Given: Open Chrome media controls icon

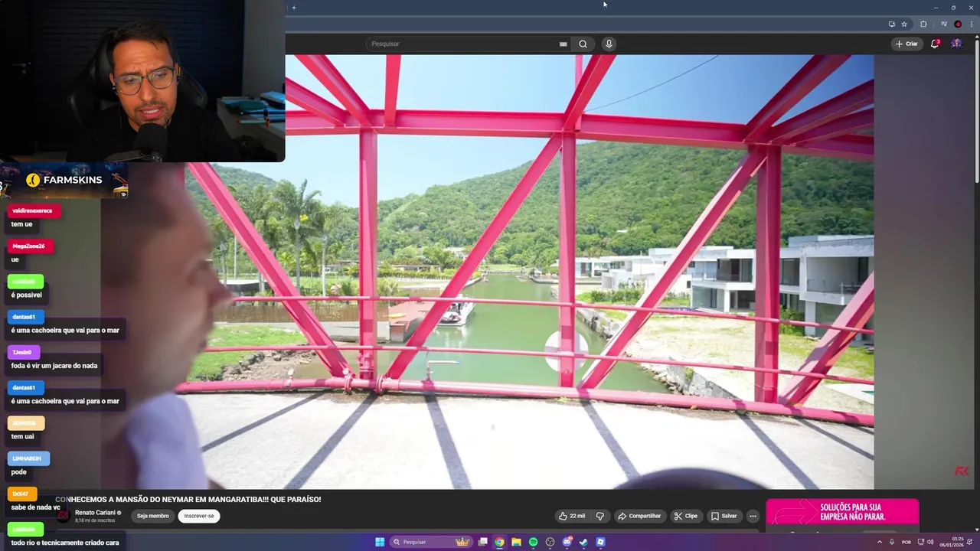Looking at the screenshot, I should coord(944,24).
